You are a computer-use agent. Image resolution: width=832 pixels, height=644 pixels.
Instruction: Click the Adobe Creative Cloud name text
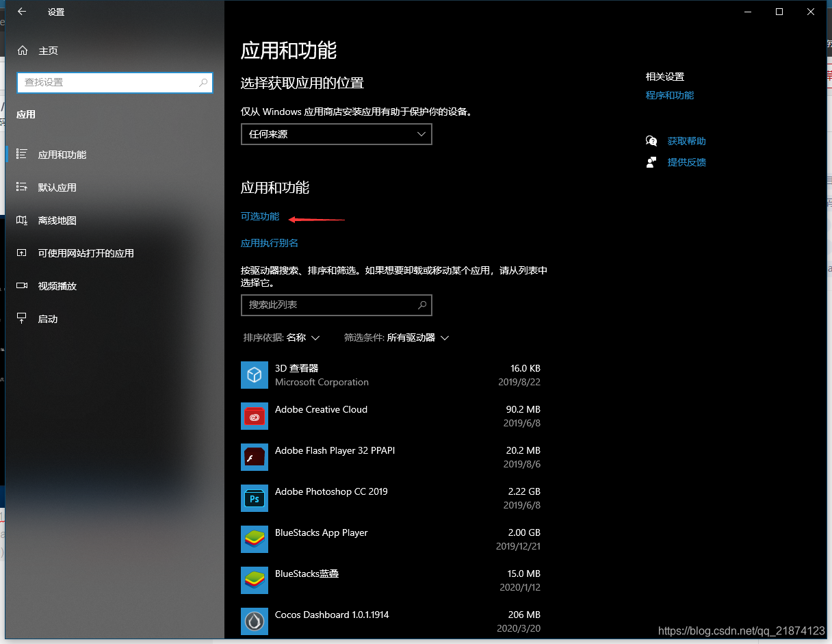point(321,409)
